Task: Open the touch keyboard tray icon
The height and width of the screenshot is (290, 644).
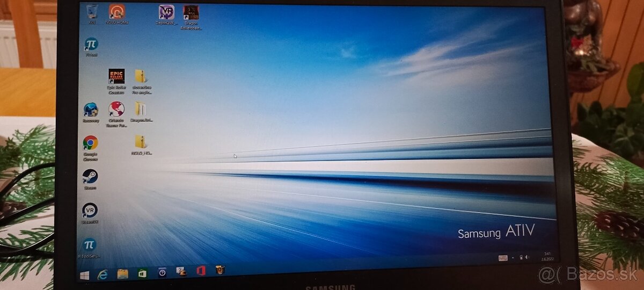Action: (503, 258)
